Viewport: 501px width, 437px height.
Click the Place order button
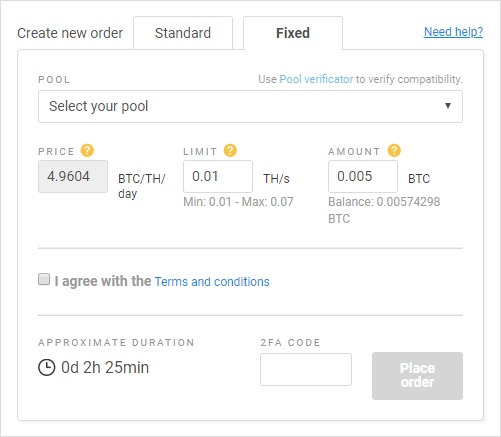[x=417, y=376]
